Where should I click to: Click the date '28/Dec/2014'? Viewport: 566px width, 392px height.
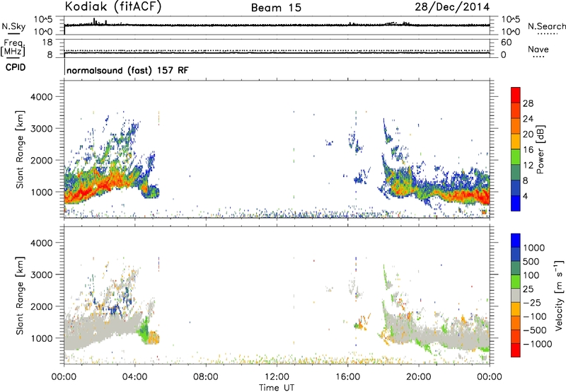[452, 7]
